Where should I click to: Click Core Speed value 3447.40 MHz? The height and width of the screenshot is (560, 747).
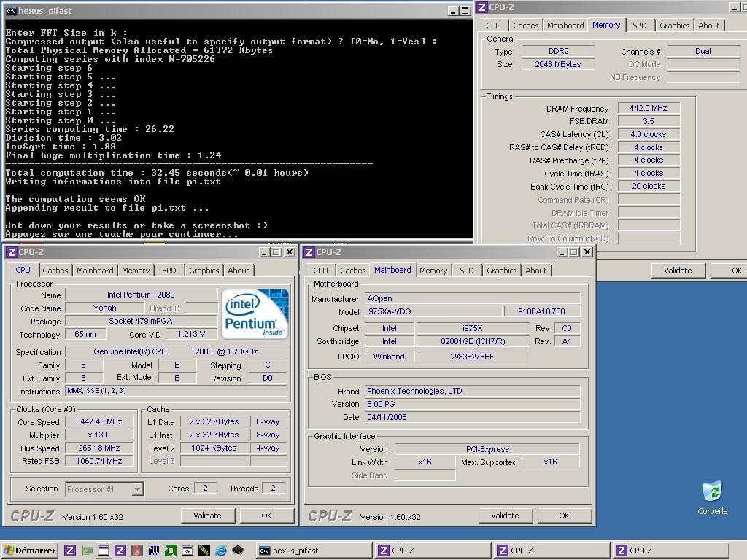pyautogui.click(x=99, y=422)
